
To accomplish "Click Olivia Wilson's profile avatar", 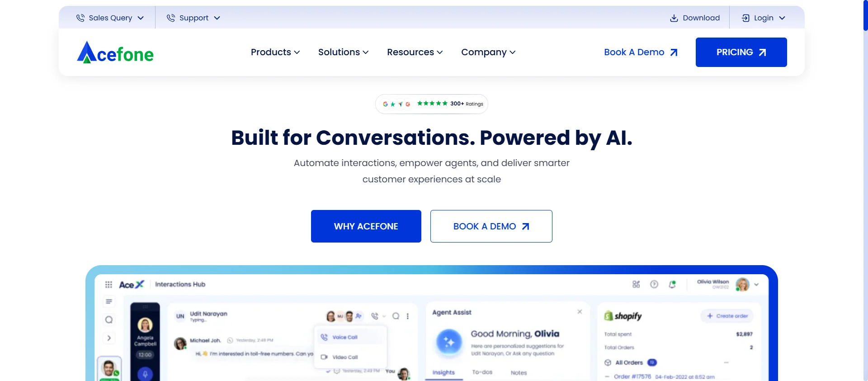I will (742, 285).
